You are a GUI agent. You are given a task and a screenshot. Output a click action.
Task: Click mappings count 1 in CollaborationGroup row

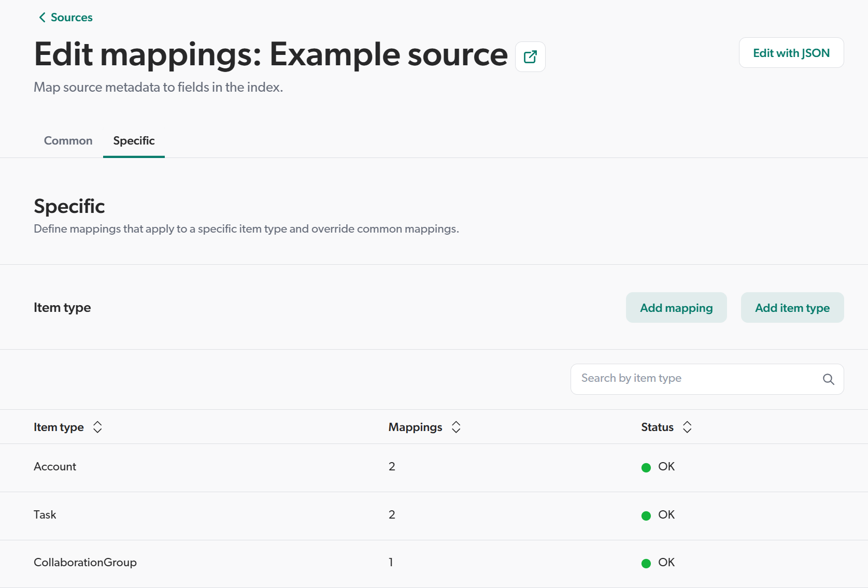[391, 563]
